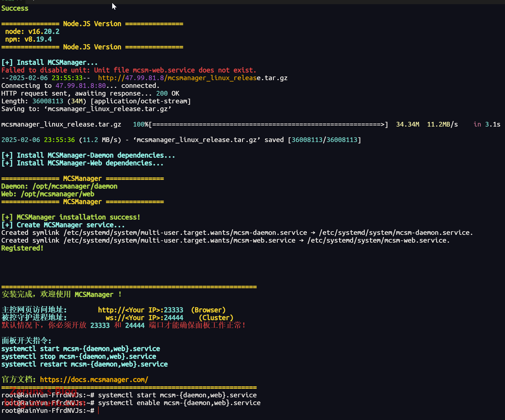Click the mcsm-daemon.service symlink line
The height and width of the screenshot is (420, 505).
(x=237, y=233)
